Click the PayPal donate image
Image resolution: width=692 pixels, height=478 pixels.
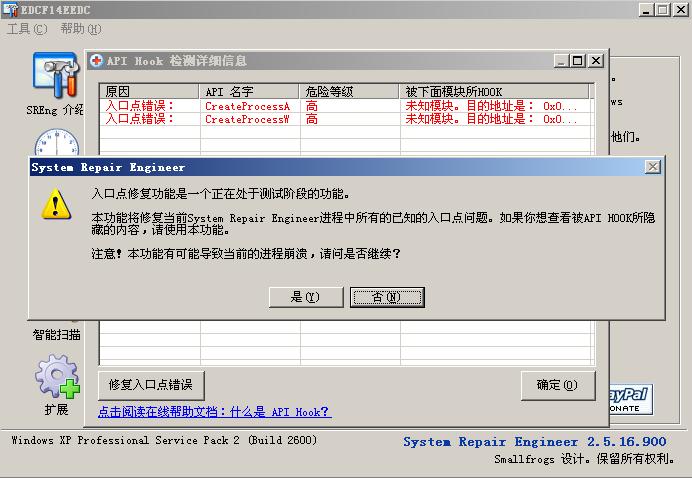tap(631, 399)
